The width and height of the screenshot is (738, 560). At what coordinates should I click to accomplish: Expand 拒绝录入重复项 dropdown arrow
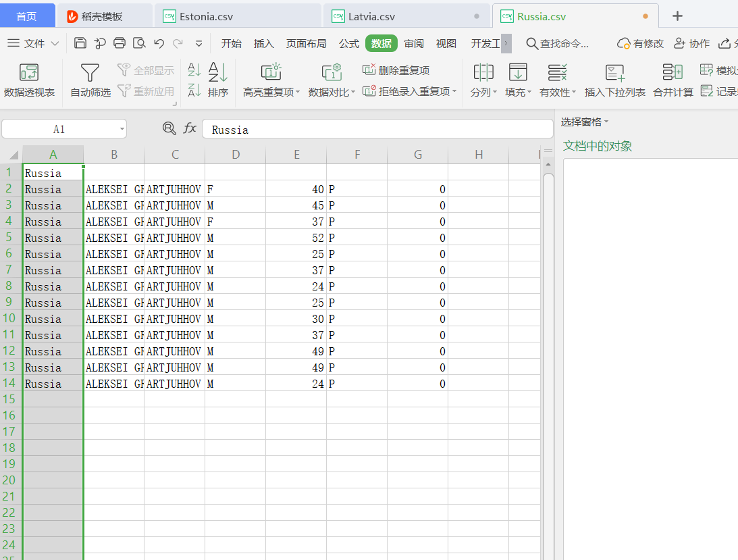tap(454, 91)
